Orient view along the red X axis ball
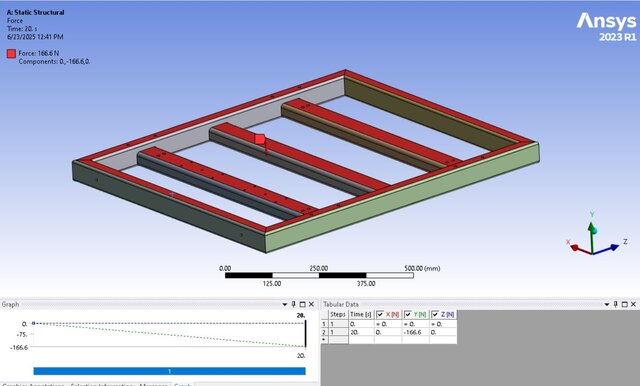The image size is (640, 386). tap(574, 247)
